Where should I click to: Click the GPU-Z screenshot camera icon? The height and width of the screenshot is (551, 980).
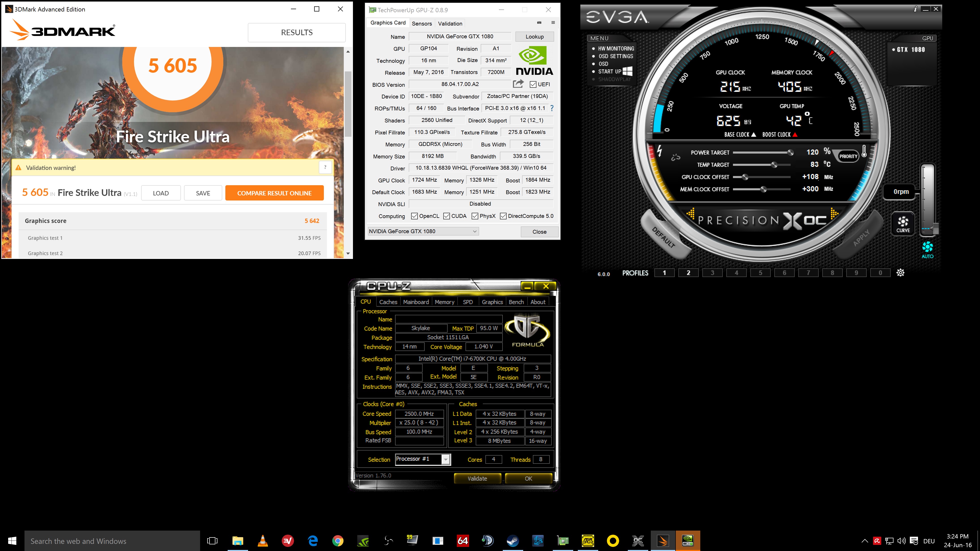(x=539, y=23)
